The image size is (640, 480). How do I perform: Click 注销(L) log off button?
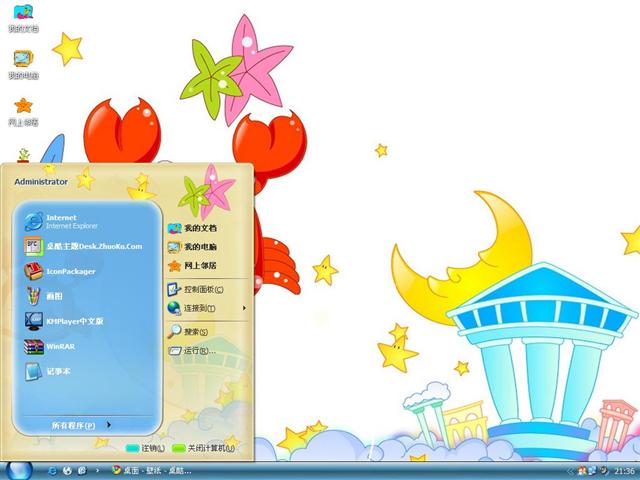[x=145, y=448]
